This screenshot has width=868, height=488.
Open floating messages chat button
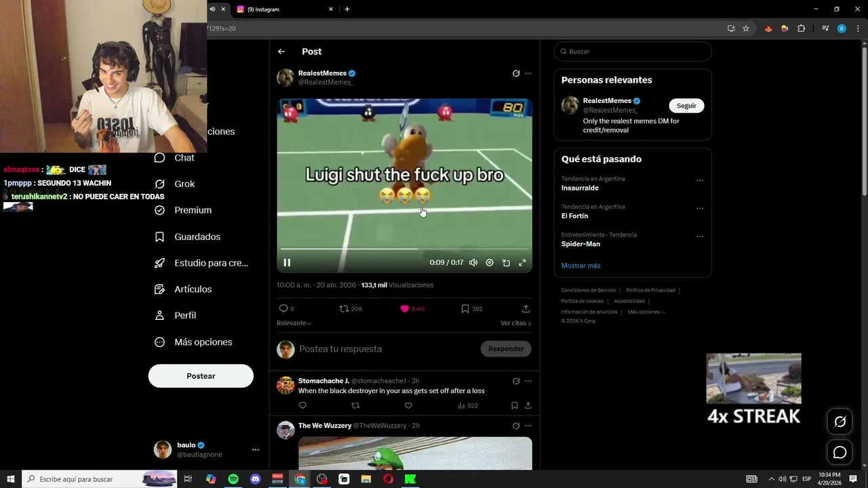840,452
